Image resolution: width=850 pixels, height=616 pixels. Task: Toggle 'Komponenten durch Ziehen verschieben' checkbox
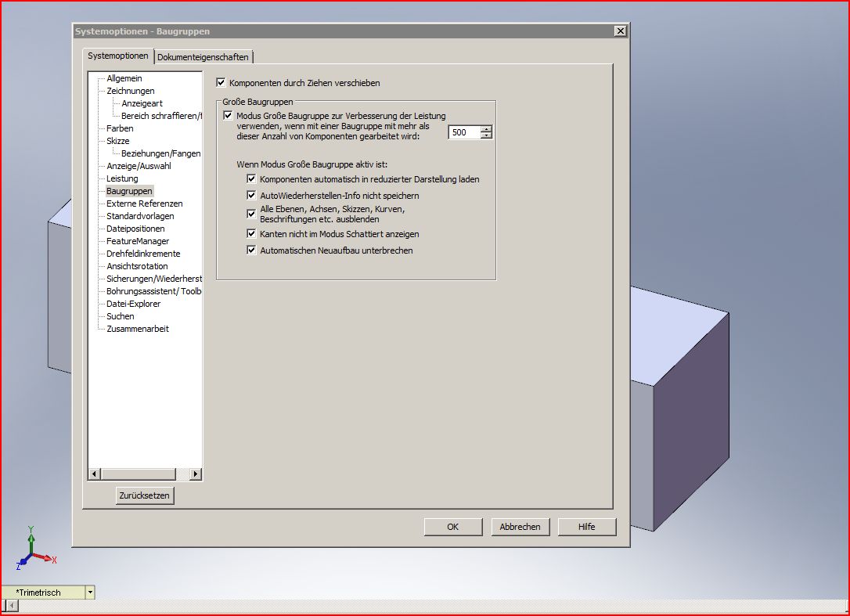coord(221,82)
